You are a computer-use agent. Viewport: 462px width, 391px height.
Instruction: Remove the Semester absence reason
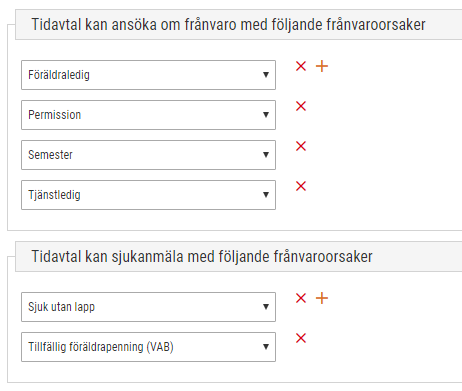coord(301,146)
